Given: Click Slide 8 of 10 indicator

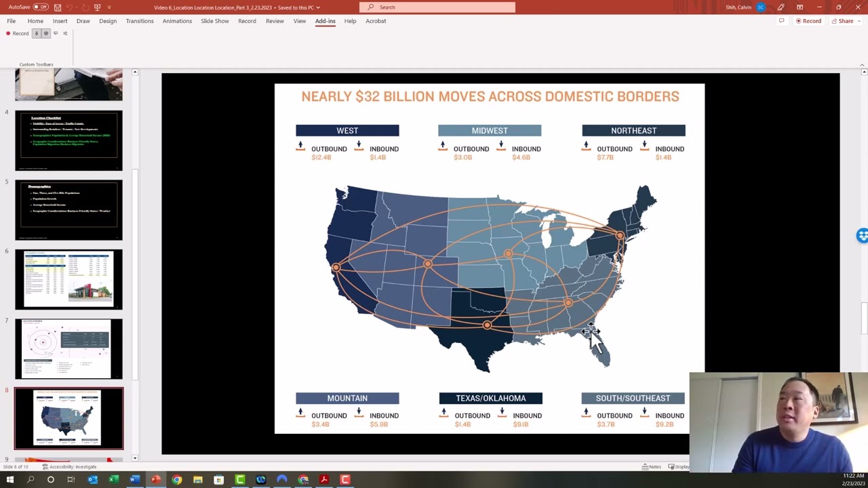Looking at the screenshot, I should pos(16,467).
